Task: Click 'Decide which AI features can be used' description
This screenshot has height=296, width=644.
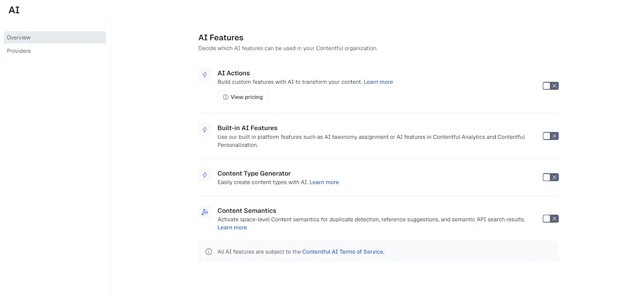Action: point(288,48)
